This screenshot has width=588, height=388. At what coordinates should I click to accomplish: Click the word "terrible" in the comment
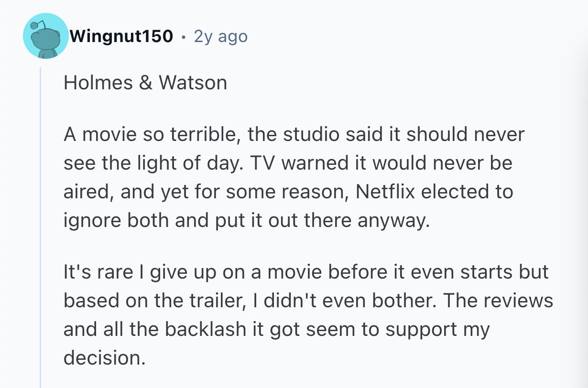click(203, 134)
